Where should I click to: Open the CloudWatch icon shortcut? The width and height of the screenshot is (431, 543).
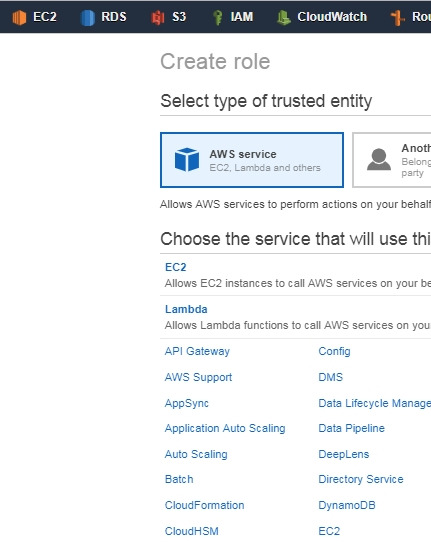click(284, 17)
